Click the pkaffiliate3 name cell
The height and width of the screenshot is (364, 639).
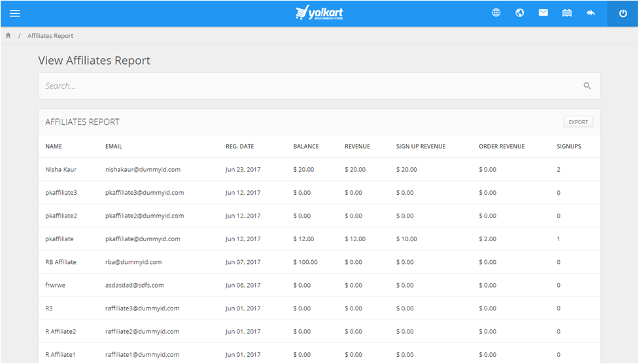pos(61,193)
